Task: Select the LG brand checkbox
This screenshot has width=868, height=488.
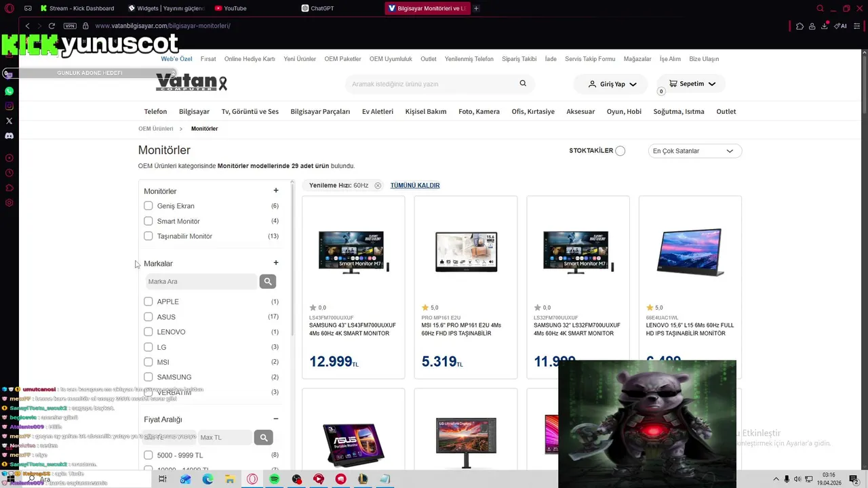Action: pos(148,346)
